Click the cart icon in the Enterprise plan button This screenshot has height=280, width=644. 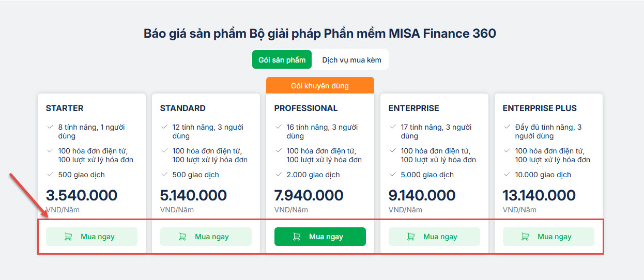(x=410, y=237)
